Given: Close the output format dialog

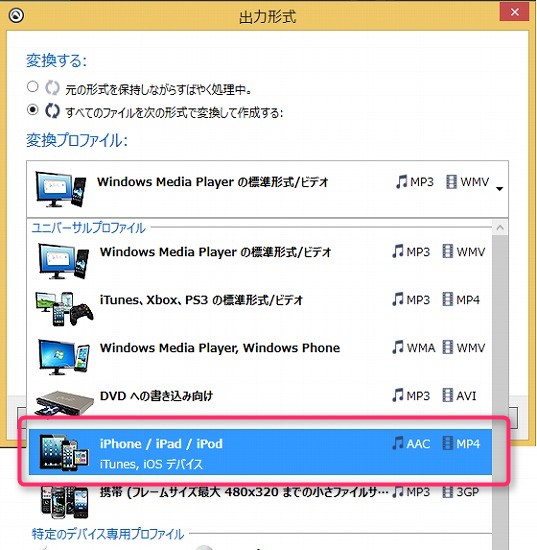Looking at the screenshot, I should click(x=515, y=12).
